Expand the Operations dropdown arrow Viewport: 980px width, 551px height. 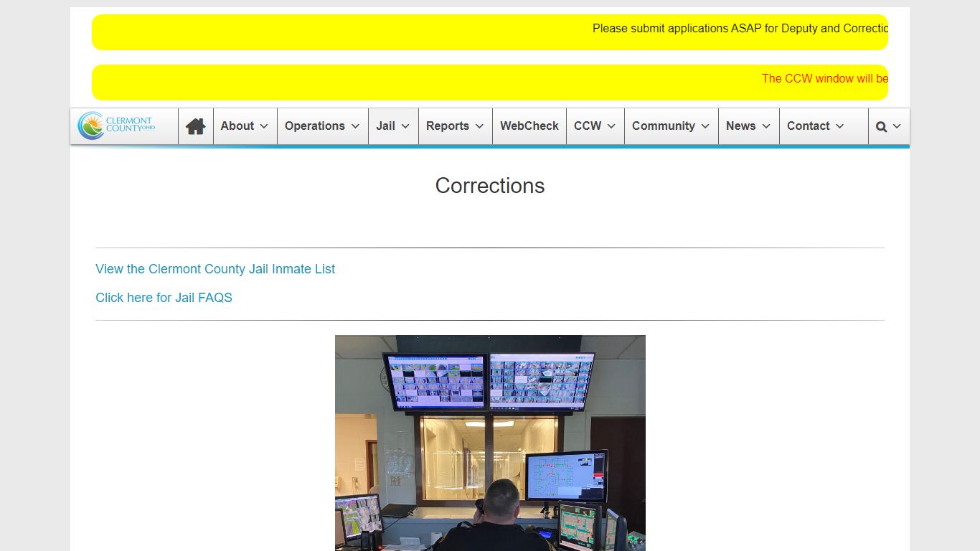[355, 126]
